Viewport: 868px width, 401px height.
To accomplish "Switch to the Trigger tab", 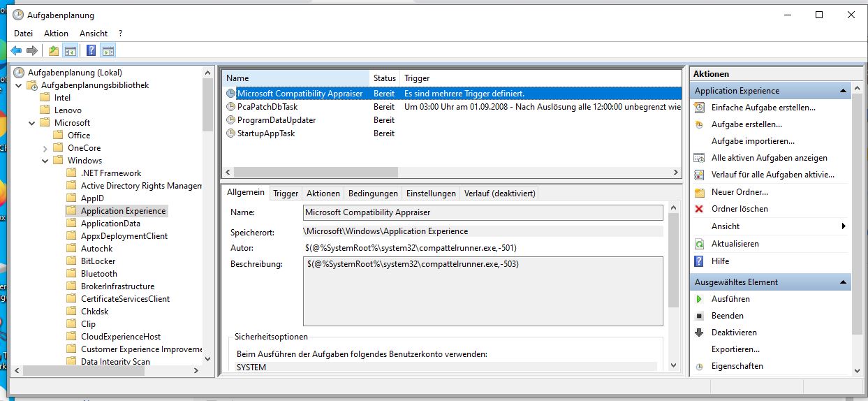I will [286, 194].
